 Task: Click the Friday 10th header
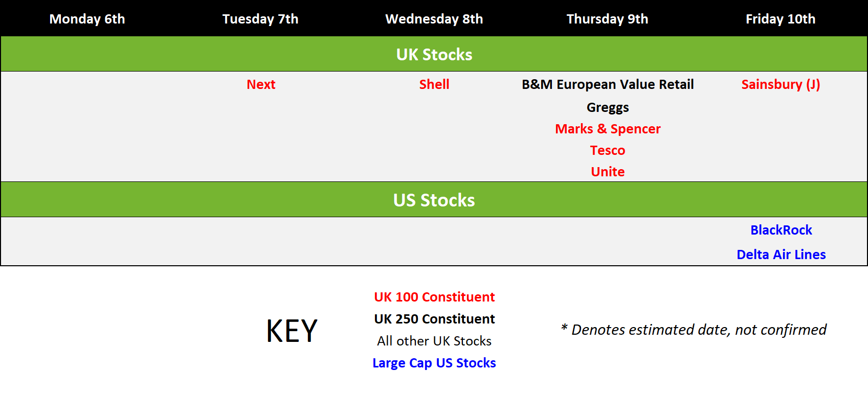[781, 19]
